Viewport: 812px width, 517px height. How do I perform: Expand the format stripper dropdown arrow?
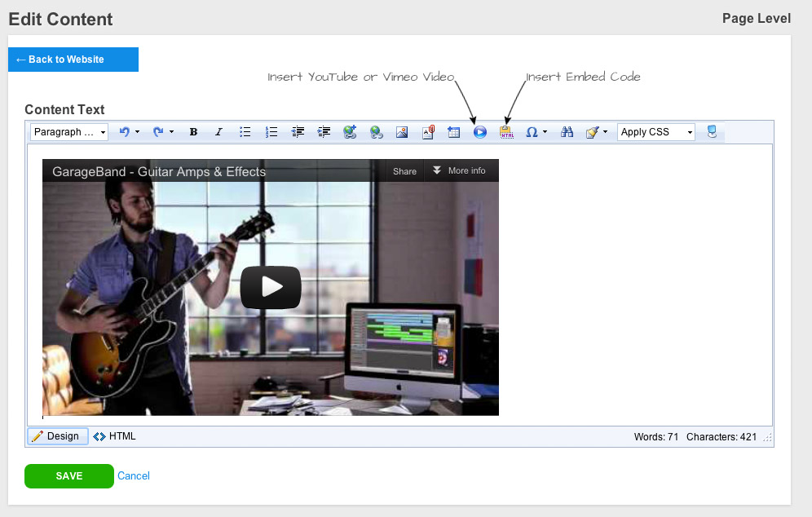[606, 132]
